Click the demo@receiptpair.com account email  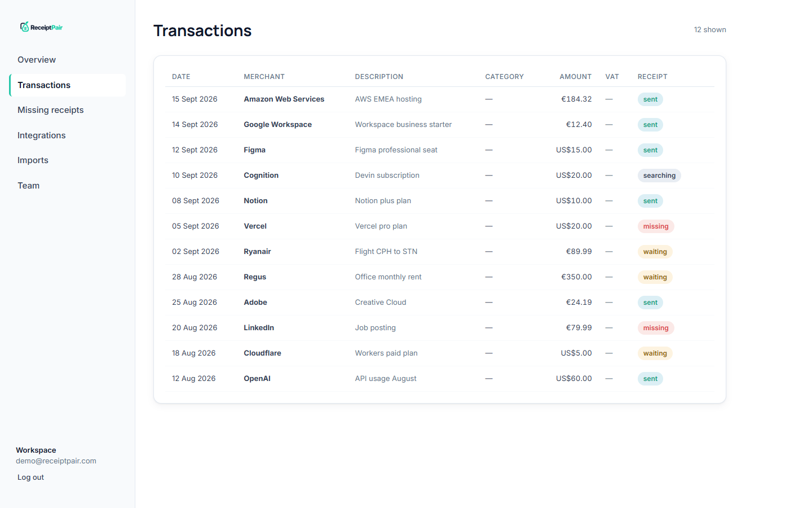[56, 461]
